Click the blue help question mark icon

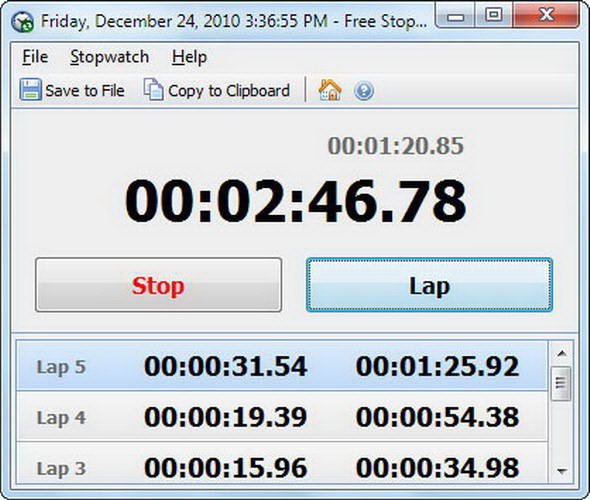[363, 91]
